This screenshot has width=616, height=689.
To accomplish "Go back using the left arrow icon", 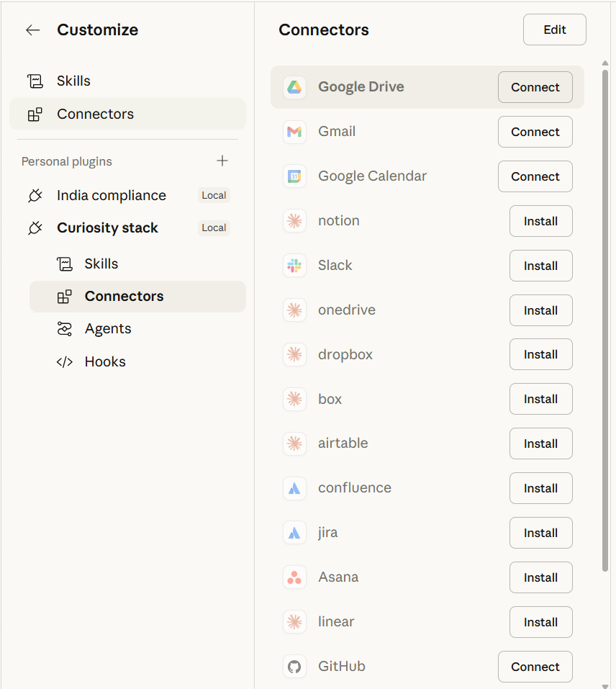I will [33, 30].
